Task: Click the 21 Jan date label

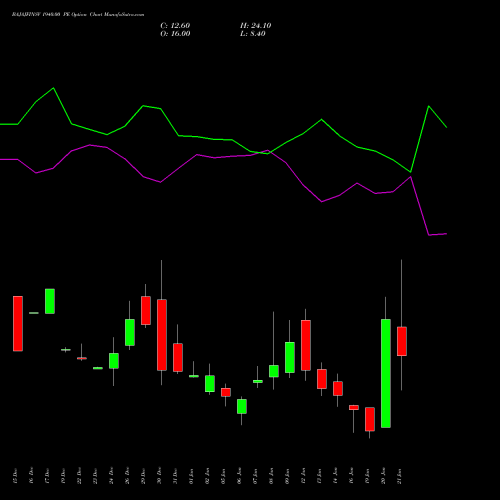Action: point(399,476)
